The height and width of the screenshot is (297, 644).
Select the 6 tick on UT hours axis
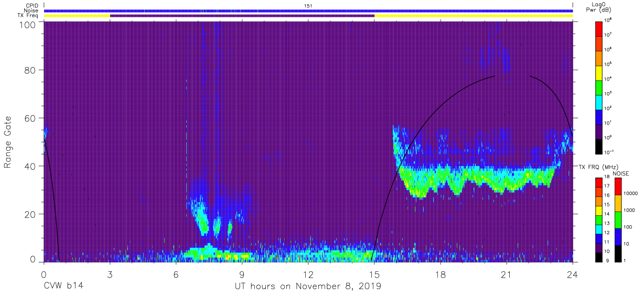point(176,274)
